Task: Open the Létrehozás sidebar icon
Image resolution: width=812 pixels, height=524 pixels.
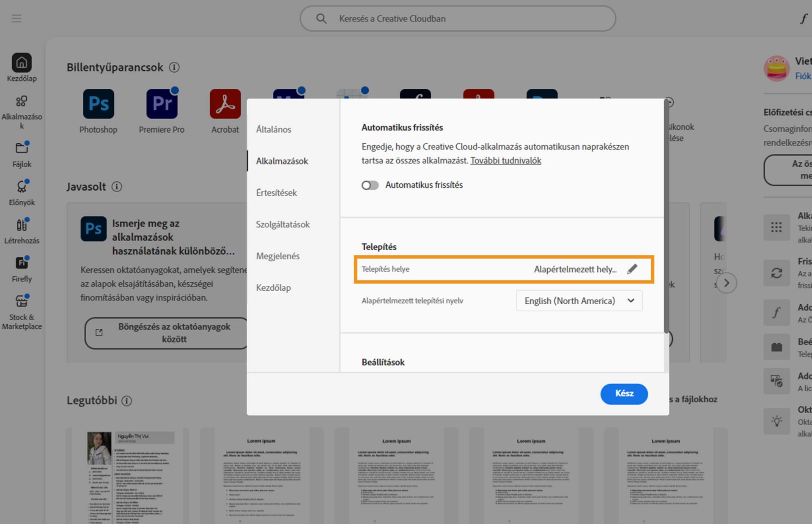Action: (22, 225)
